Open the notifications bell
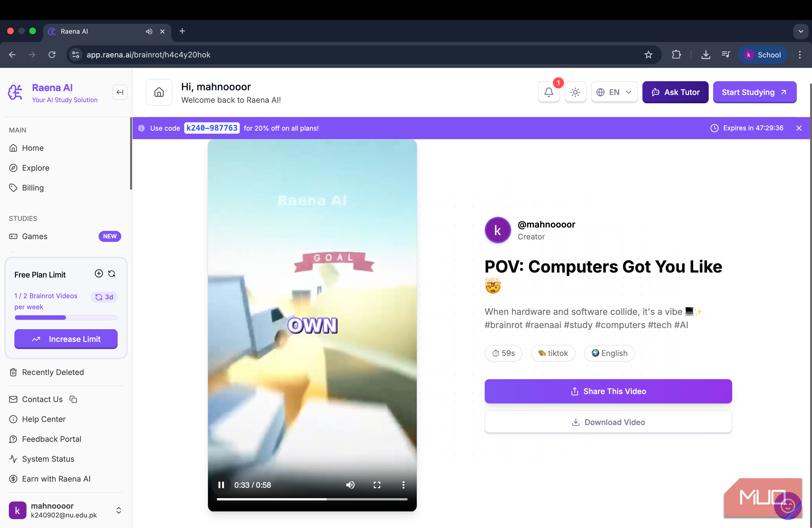Viewport: 812px width, 528px height. tap(549, 92)
